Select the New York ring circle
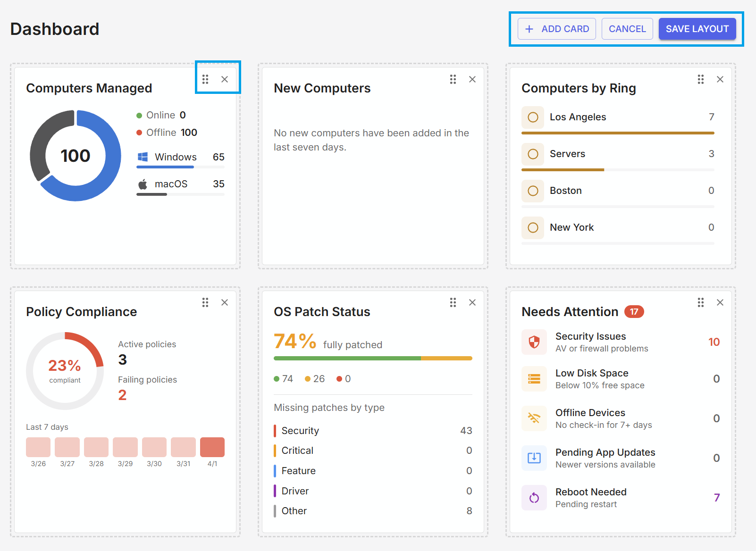This screenshot has width=756, height=551. coord(533,228)
